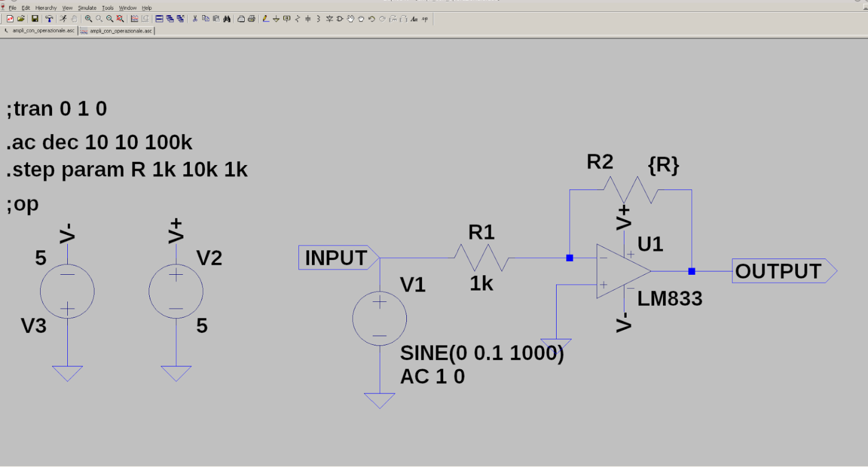Click the '.ac dec 10 10 100k' directive
Screen dimensions: 868x467
pos(99,142)
